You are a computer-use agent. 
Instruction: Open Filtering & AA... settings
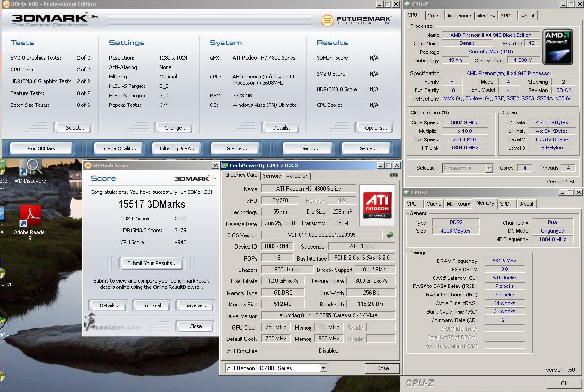click(177, 148)
